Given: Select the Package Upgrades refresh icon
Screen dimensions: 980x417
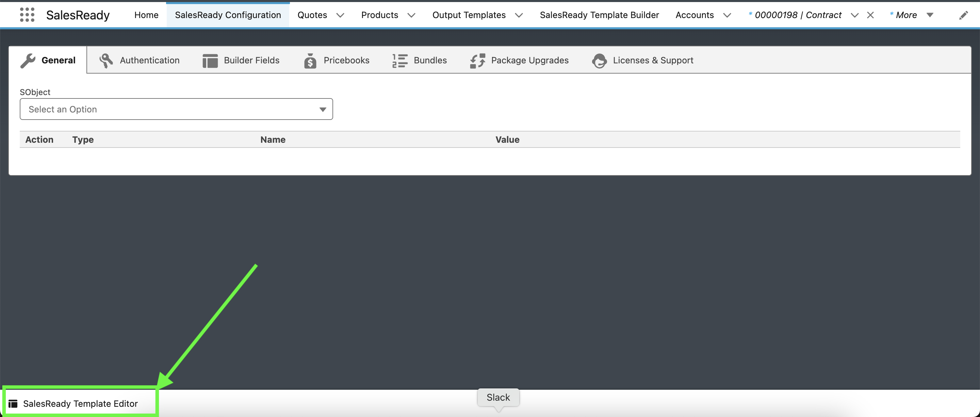Looking at the screenshot, I should click(x=477, y=60).
